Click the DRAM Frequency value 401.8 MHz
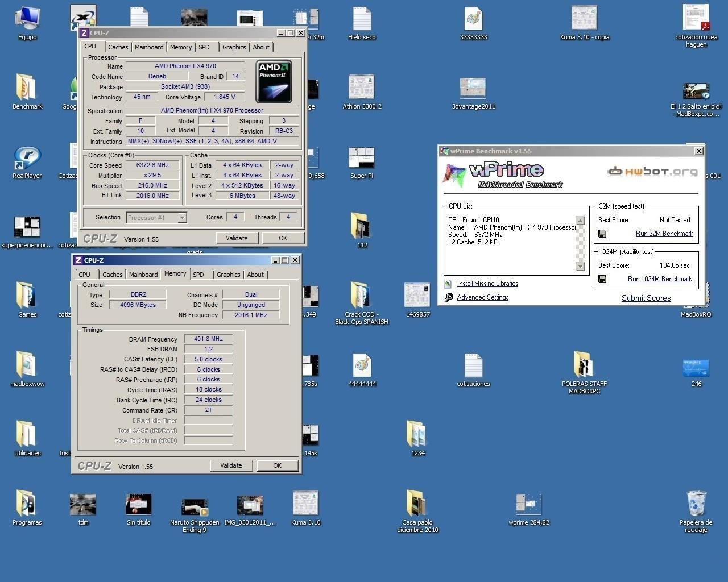 click(208, 339)
